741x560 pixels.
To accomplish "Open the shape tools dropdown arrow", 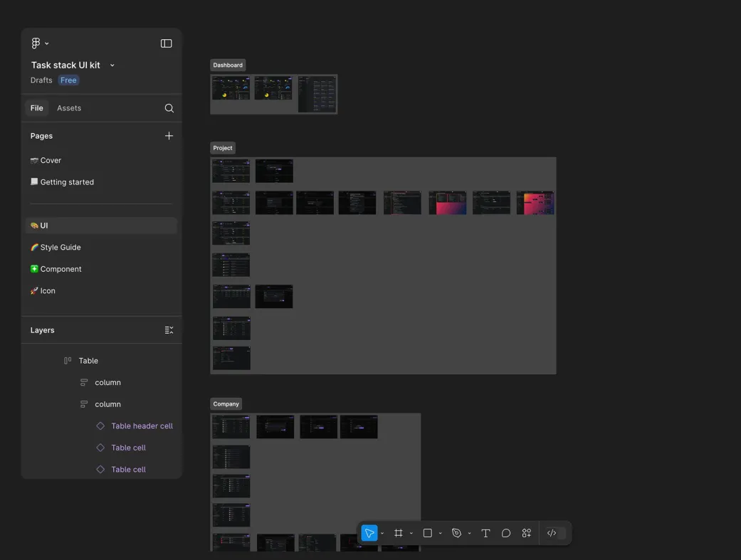I will click(441, 534).
